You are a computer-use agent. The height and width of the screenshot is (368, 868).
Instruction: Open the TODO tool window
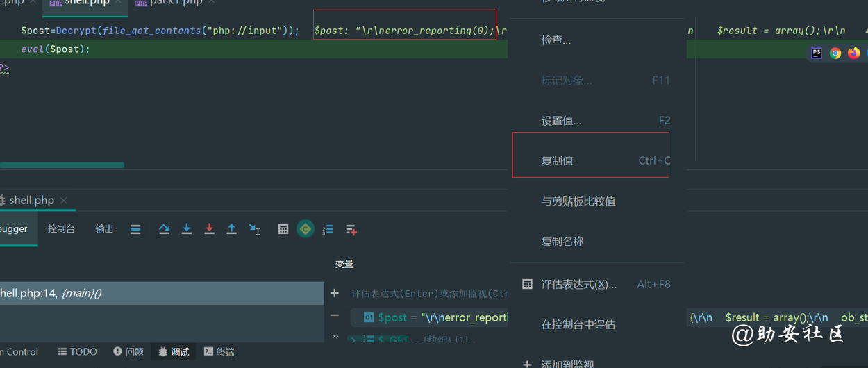(77, 352)
